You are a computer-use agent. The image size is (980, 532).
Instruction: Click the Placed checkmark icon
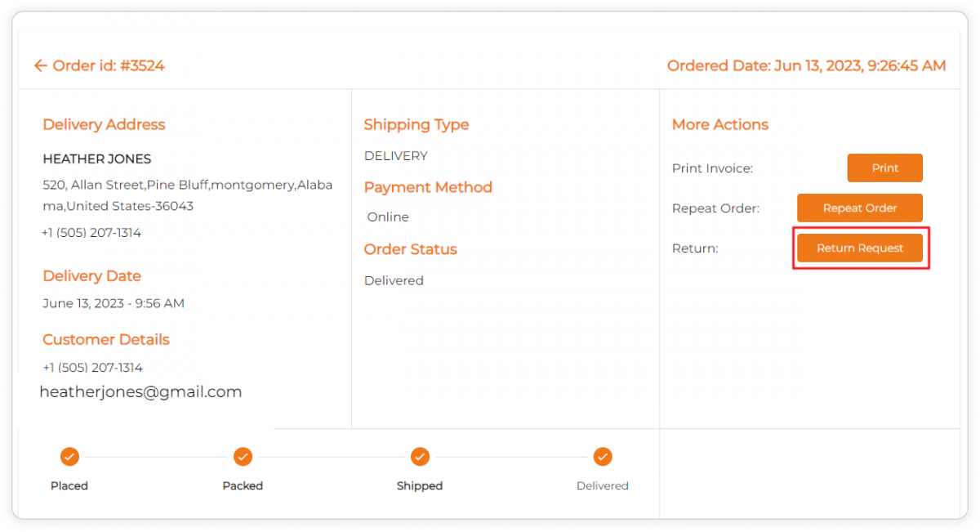(69, 457)
